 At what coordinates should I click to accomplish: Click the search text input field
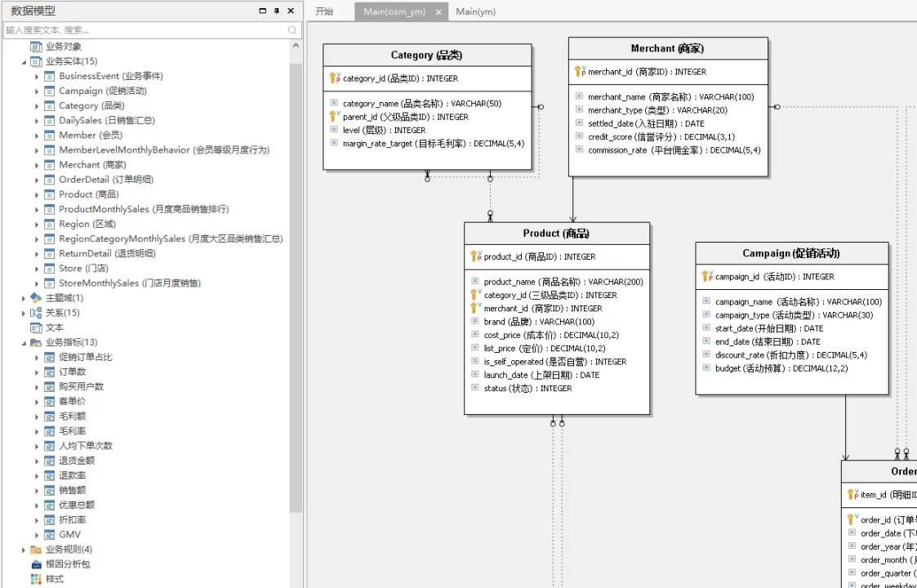145,30
